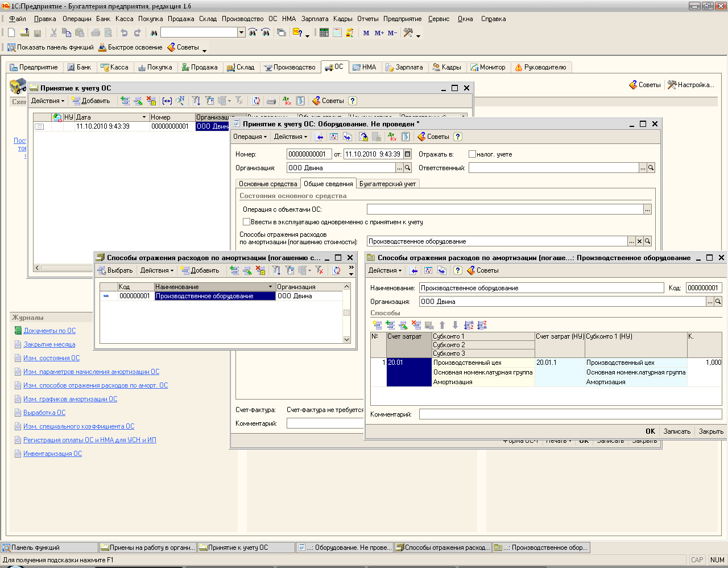Image resolution: width=728 pixels, height=568 pixels.
Task: Click the magnifier next to the Организация field in the document
Action: click(407, 168)
